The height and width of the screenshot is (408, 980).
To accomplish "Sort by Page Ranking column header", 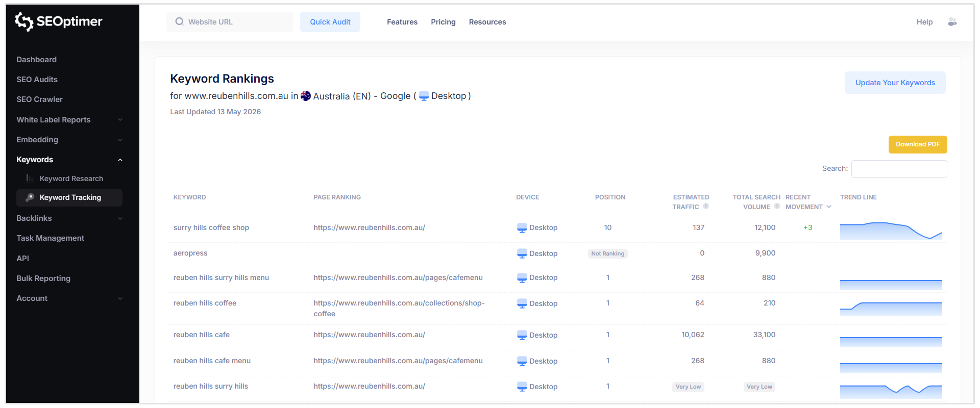I will [337, 197].
